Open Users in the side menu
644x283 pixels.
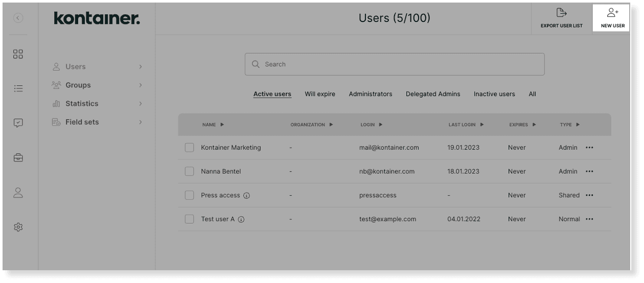[76, 67]
